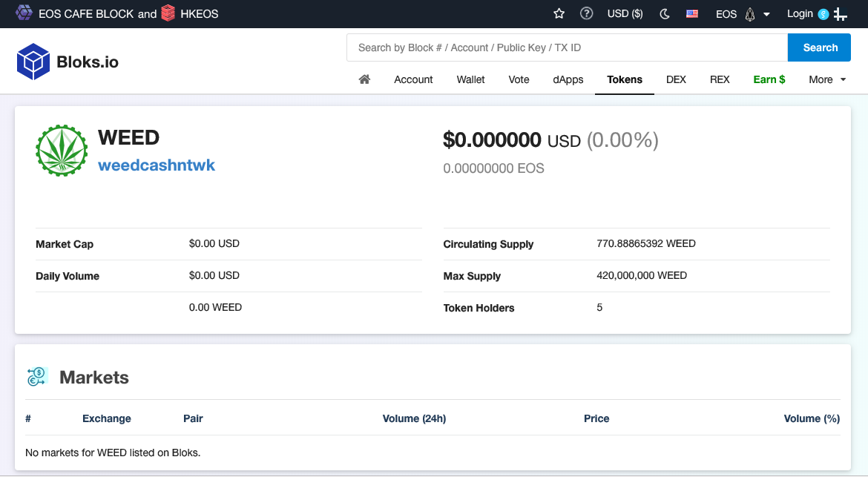
Task: Open the Account tab
Action: click(x=413, y=79)
